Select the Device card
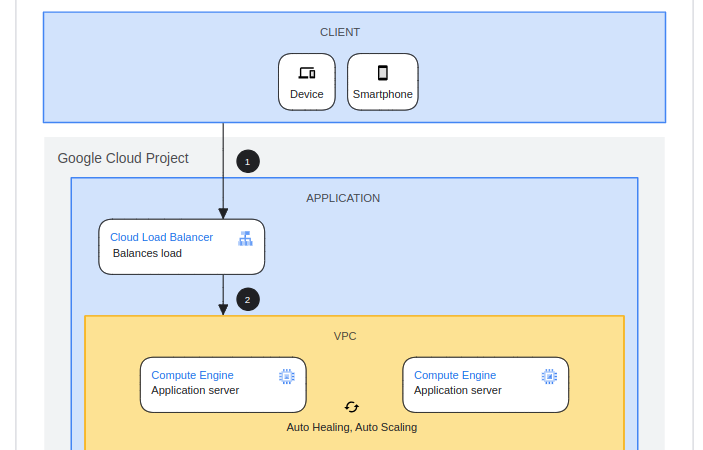The height and width of the screenshot is (450, 703). (307, 82)
